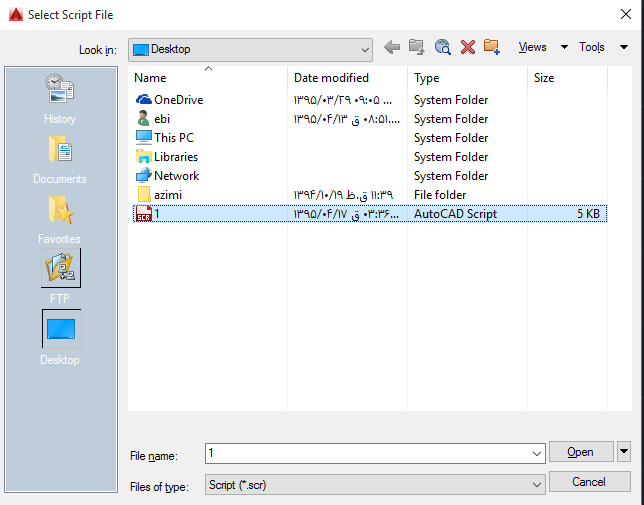Create New Folder icon

492,48
